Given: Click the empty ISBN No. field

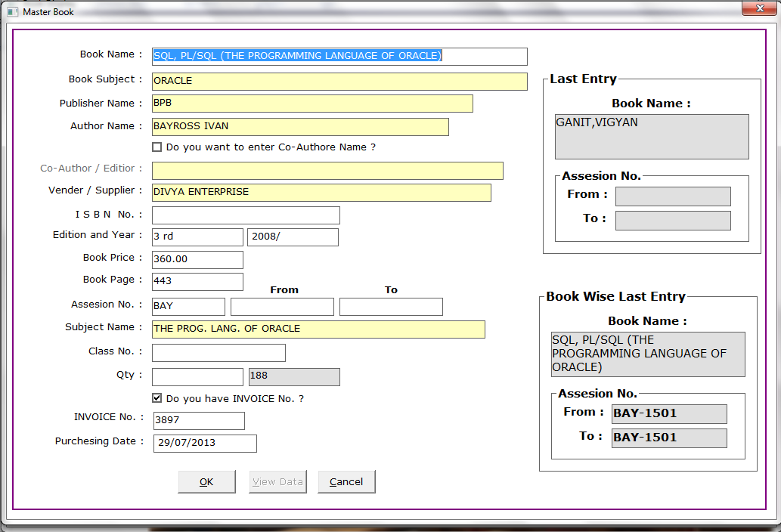Looking at the screenshot, I should click(x=245, y=215).
